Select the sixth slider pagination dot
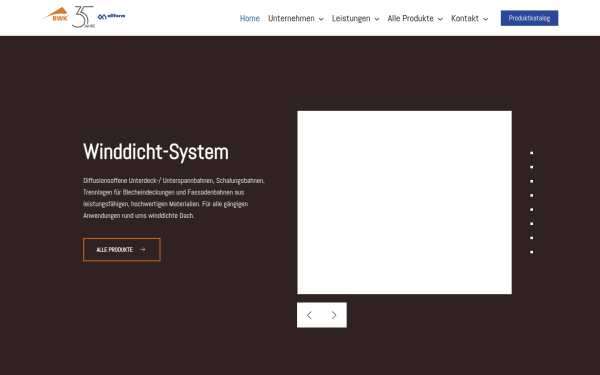Image resolution: width=600 pixels, height=375 pixels. point(532,223)
